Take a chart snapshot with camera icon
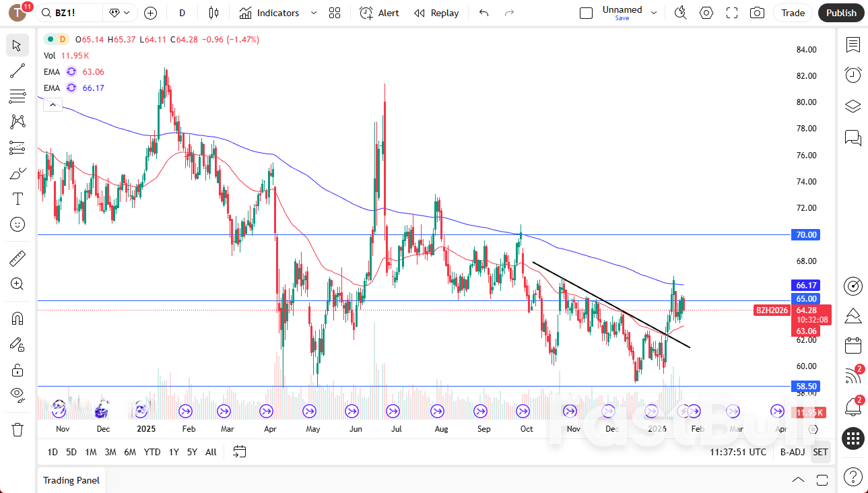The image size is (868, 493). tap(758, 13)
